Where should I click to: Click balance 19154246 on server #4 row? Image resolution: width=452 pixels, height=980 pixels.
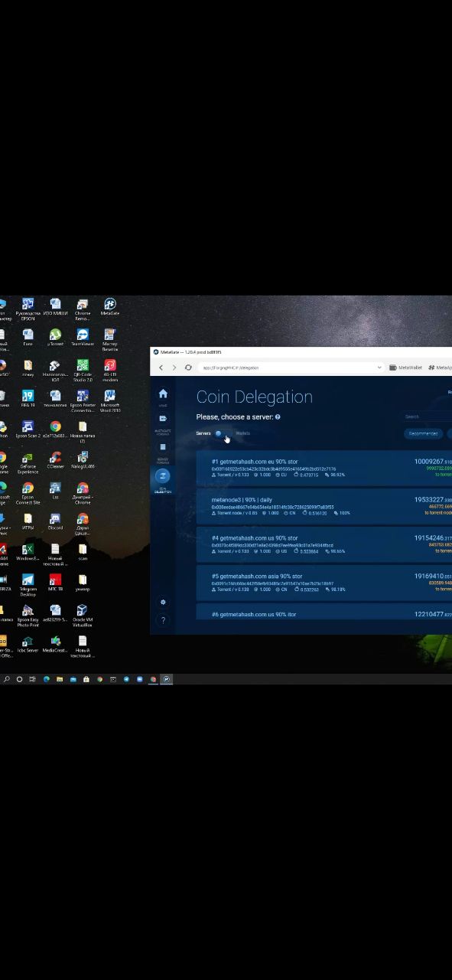pyautogui.click(x=433, y=538)
